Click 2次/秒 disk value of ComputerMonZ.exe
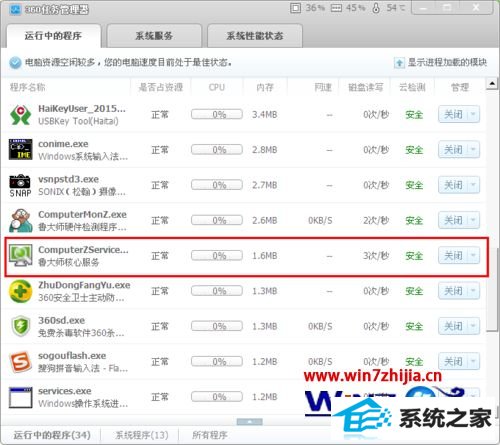This screenshot has height=445, width=500. 376,220
